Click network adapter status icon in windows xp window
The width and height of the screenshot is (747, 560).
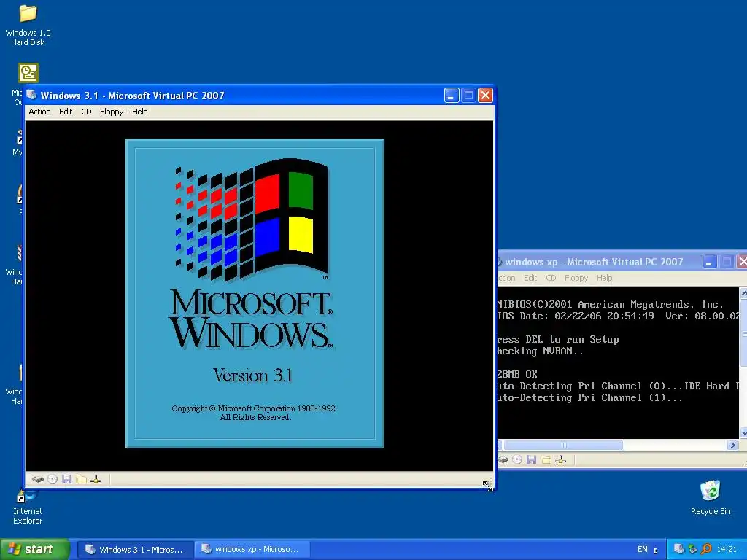tap(561, 459)
